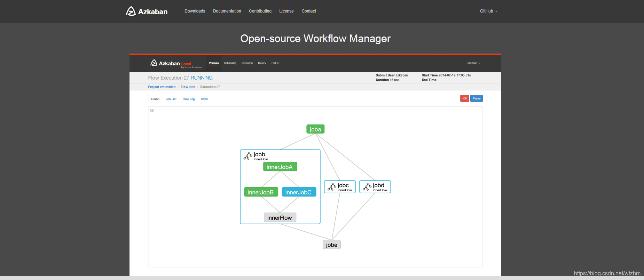Select the joba node in the graph
The image size is (644, 280).
click(x=315, y=129)
